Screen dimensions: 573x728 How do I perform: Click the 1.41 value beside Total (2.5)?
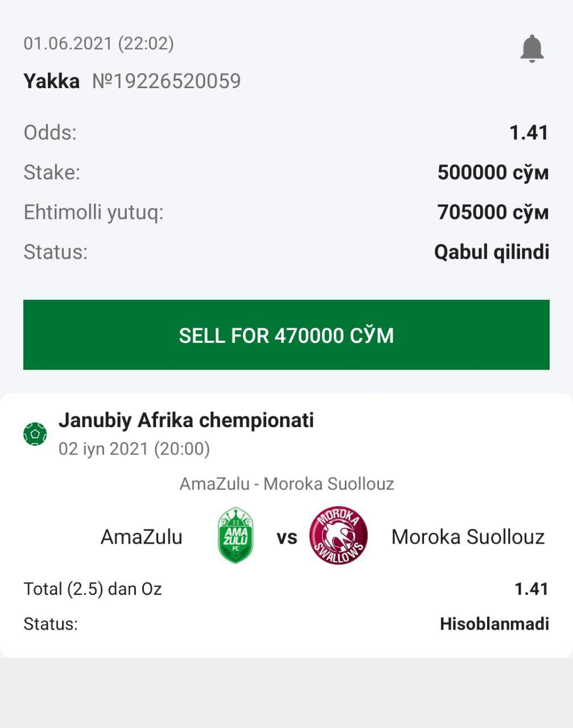531,589
